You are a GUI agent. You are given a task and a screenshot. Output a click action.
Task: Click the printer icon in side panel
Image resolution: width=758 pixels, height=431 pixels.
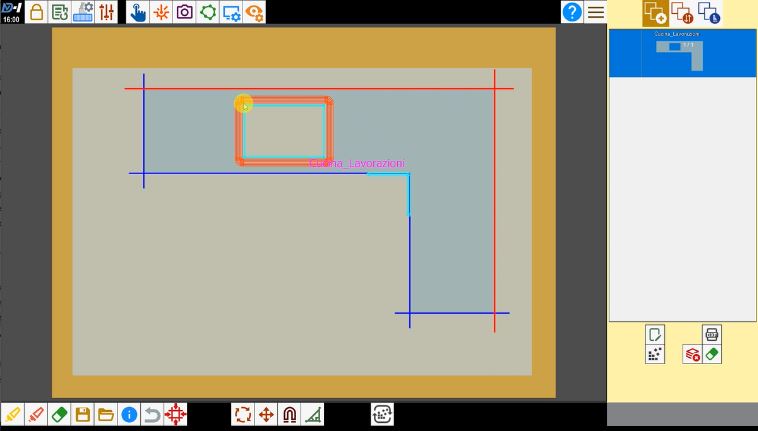[x=712, y=334]
